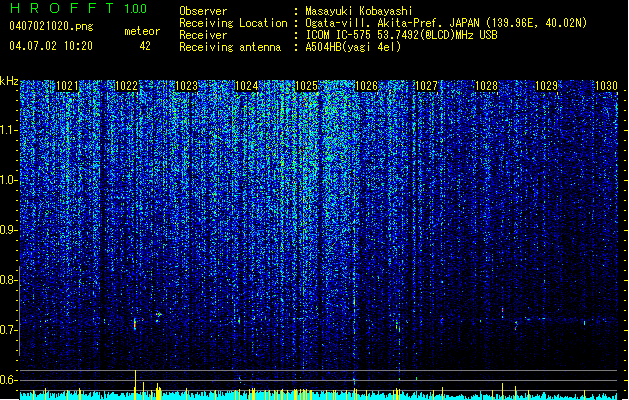Click the 0.6 frequency axis label
The width and height of the screenshot is (629, 400).
(x=9, y=380)
